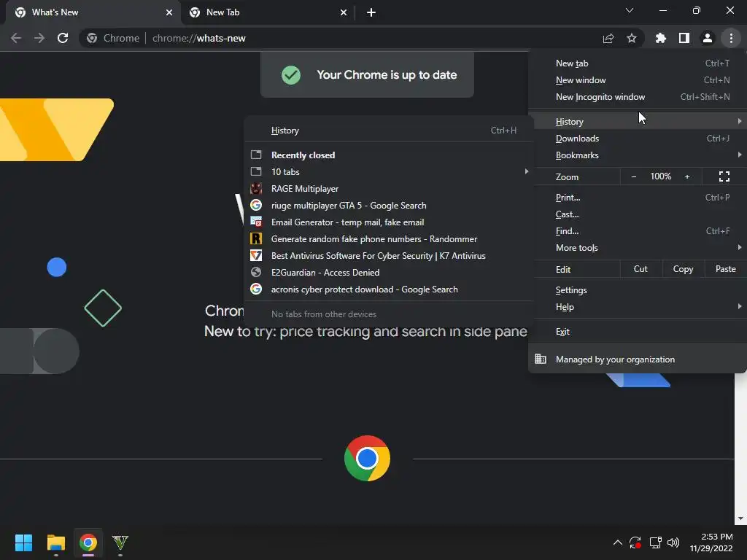747x560 pixels.
Task: Click the Paste button in Edit row
Action: (725, 269)
